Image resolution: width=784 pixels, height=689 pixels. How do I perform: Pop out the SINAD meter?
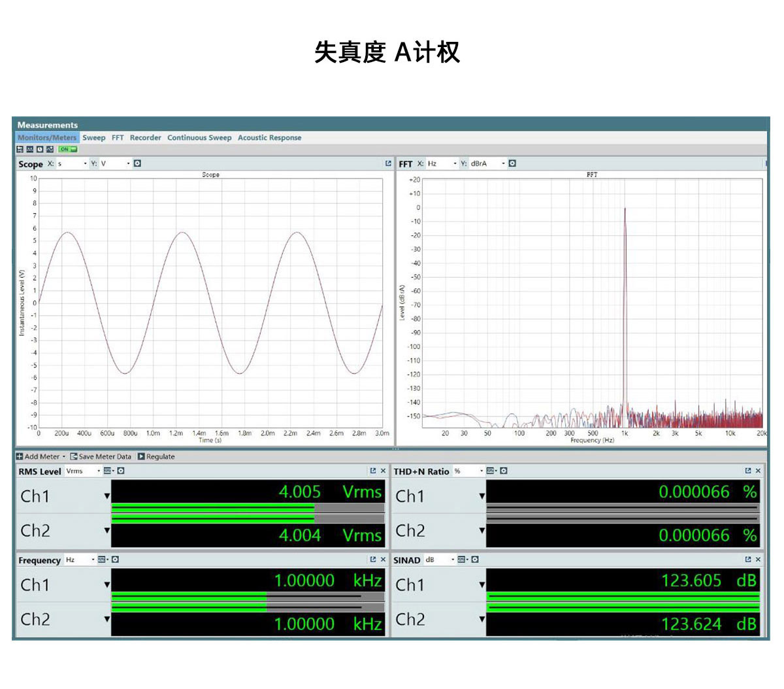click(x=748, y=560)
